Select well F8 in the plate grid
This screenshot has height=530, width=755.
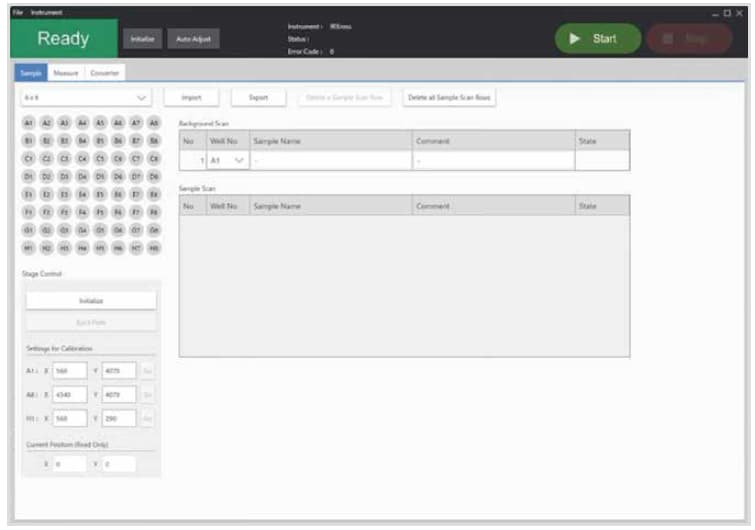(x=154, y=212)
